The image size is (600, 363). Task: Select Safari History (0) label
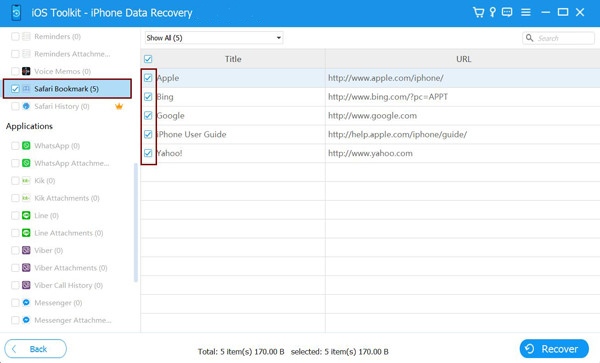(x=62, y=106)
